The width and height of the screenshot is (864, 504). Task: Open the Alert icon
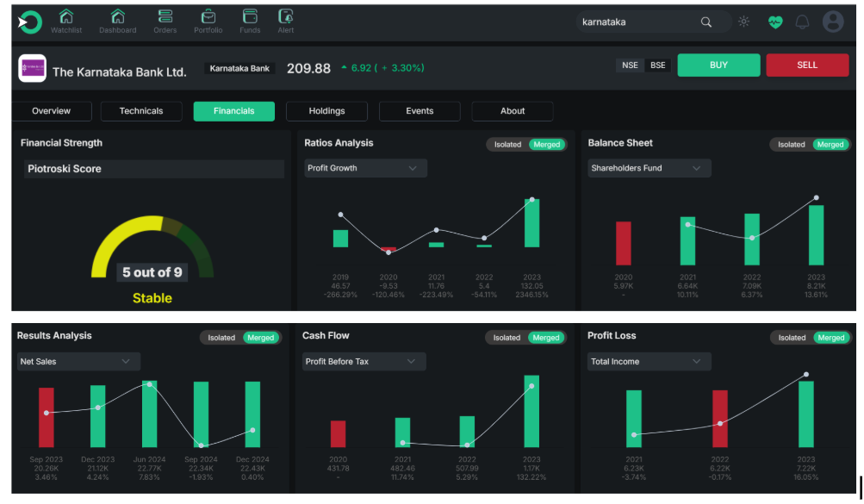[x=285, y=16]
